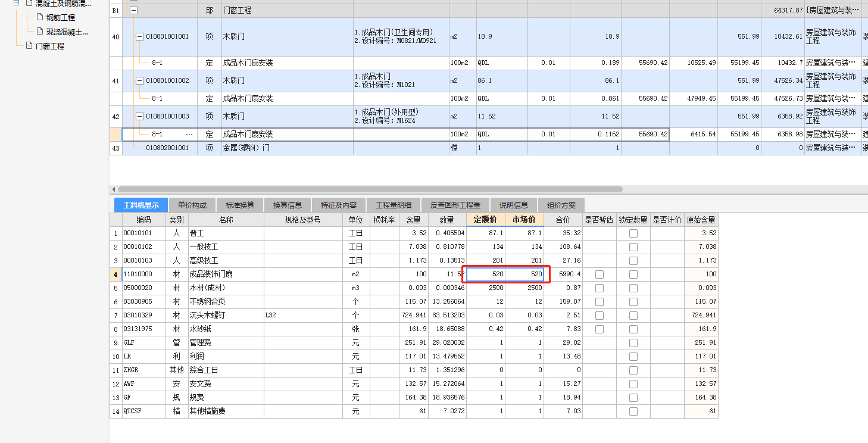Click the 损耗率 column header
The height and width of the screenshot is (443, 868).
(384, 220)
